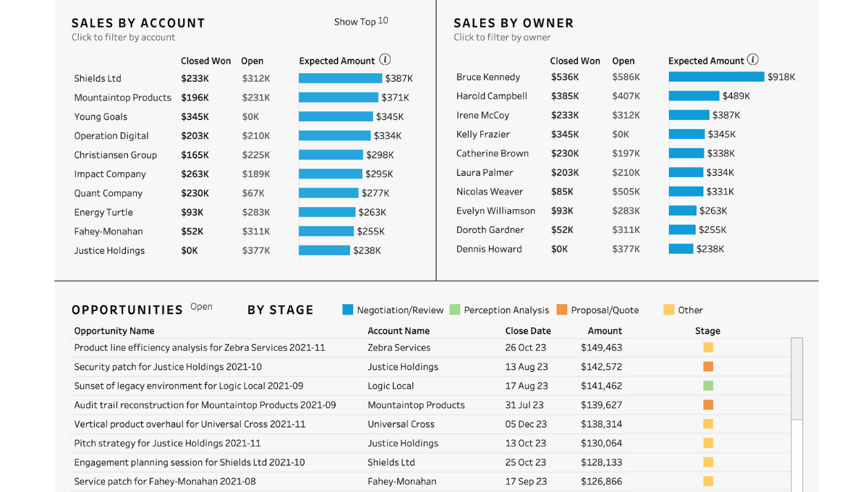Image resolution: width=868 pixels, height=492 pixels.
Task: Click green stage square for Logic Local row
Action: coord(708,386)
